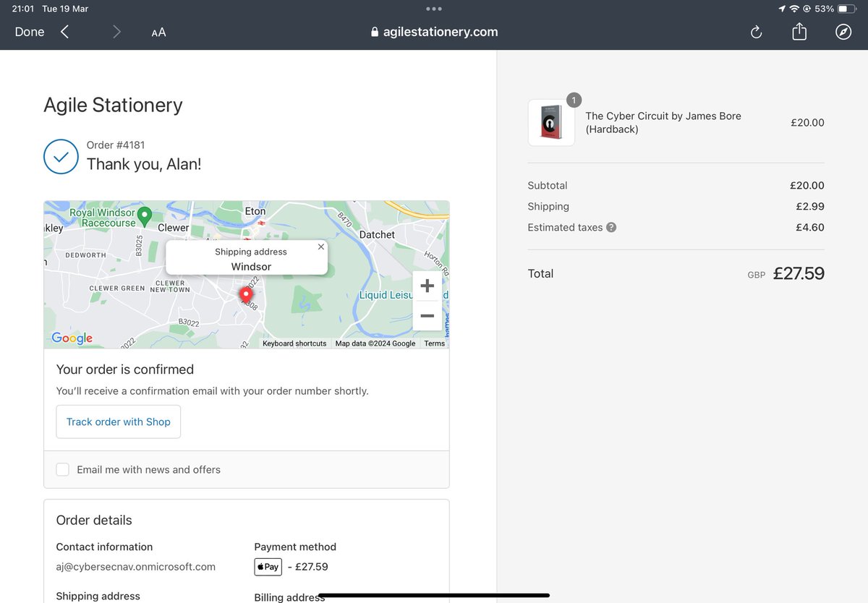Click The Cyber Circuit product title
The image size is (868, 603).
(x=663, y=123)
